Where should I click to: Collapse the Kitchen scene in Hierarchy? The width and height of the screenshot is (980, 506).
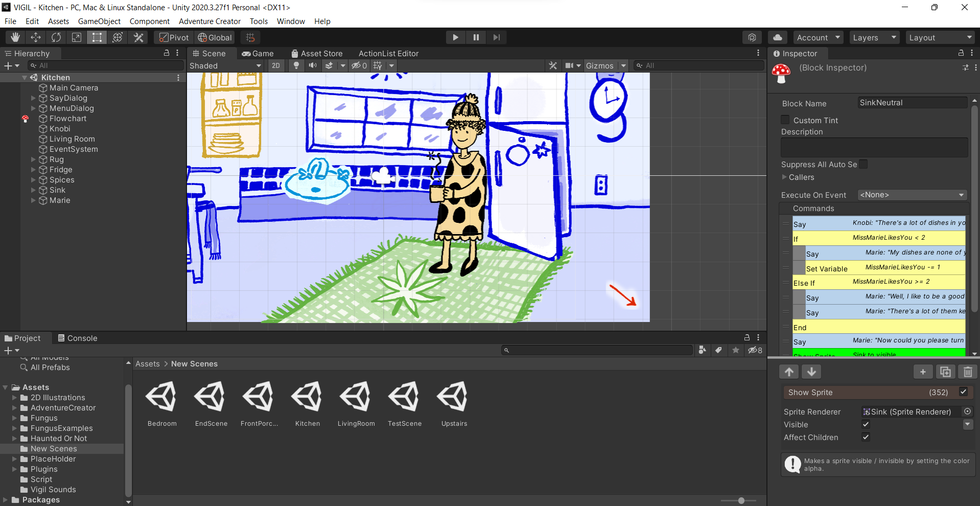tap(25, 78)
